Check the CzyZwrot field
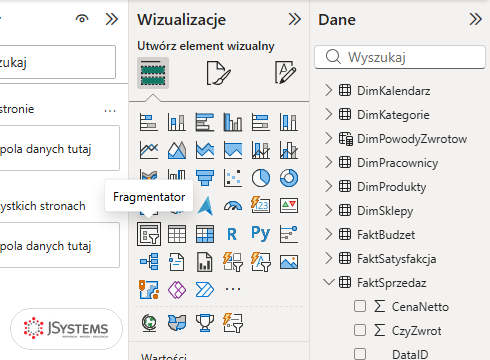 (x=360, y=330)
